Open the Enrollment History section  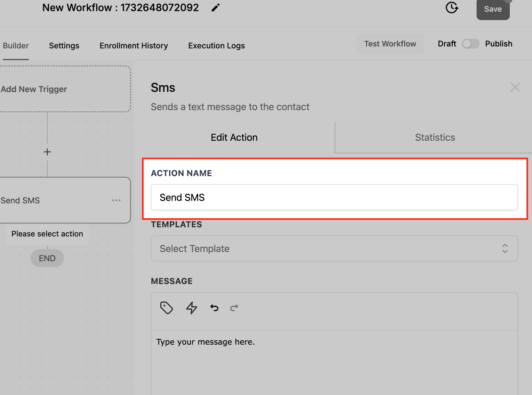[134, 45]
